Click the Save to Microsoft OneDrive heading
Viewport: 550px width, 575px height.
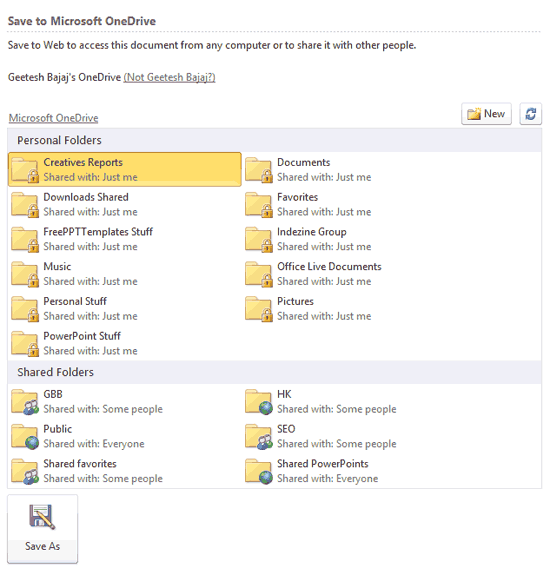click(x=82, y=21)
